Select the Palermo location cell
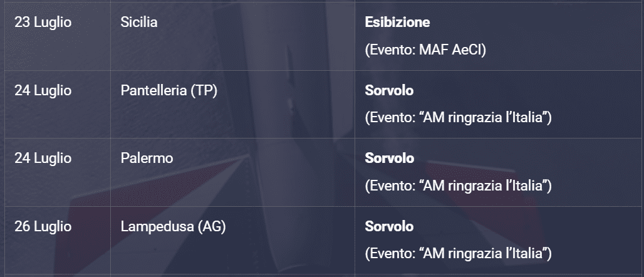 point(147,159)
